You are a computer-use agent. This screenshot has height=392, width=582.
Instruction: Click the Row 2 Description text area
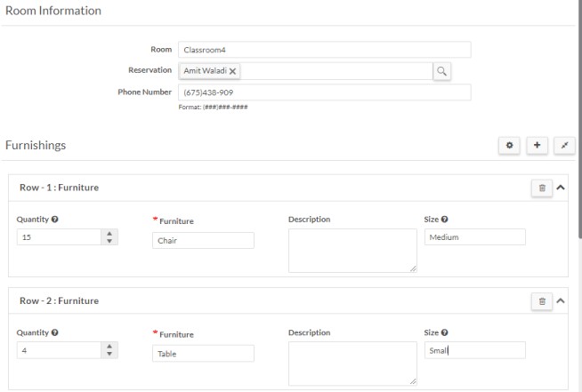click(352, 364)
